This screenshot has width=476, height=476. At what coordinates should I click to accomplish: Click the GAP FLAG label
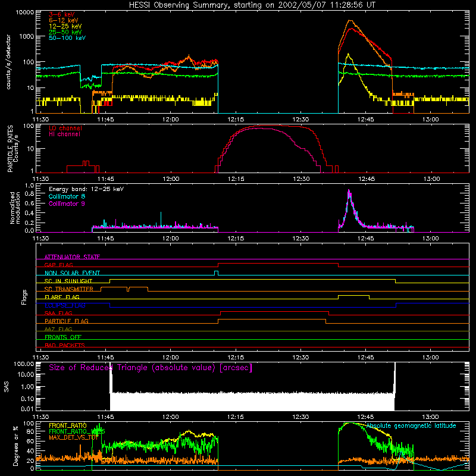59,265
